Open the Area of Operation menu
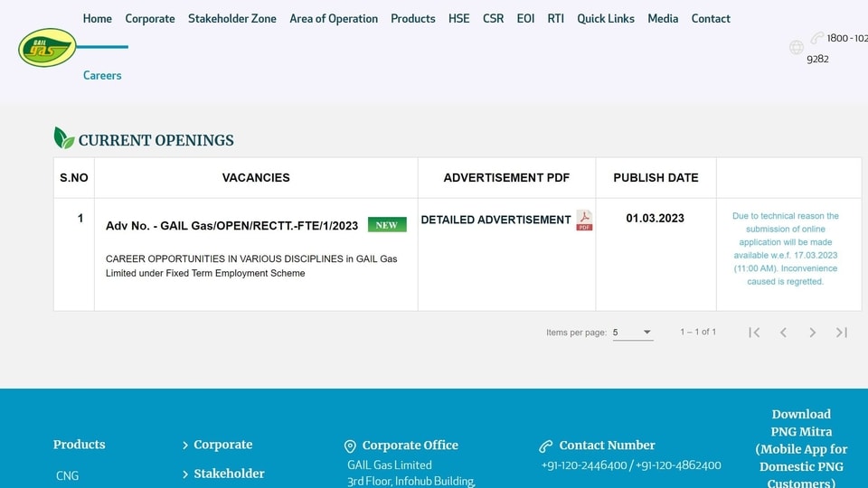Viewport: 868px width, 488px height. click(334, 19)
